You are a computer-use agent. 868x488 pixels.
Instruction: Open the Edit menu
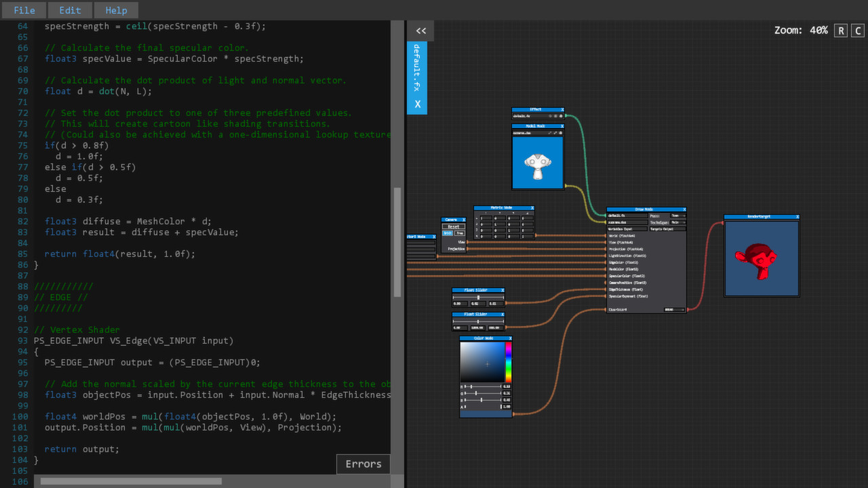click(x=70, y=9)
